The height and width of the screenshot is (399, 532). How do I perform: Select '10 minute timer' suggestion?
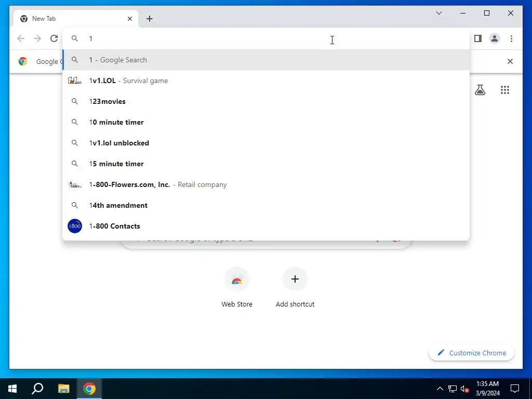[x=266, y=122]
